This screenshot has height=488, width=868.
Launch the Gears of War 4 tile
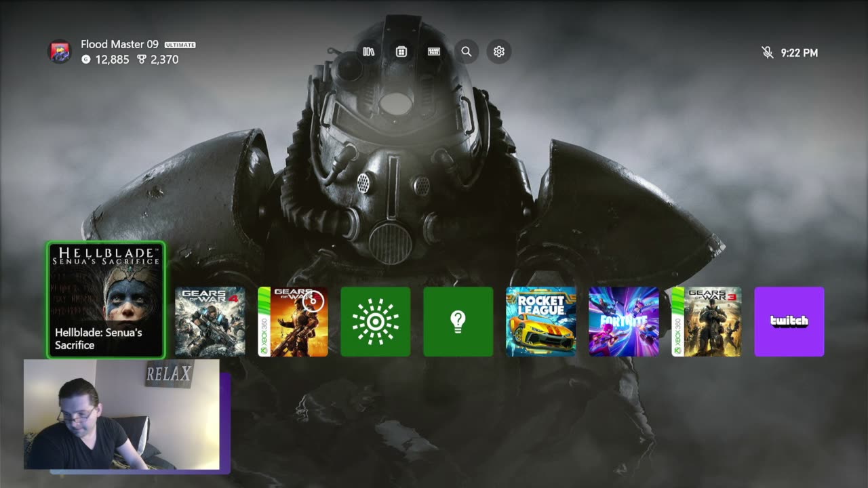[x=210, y=321]
